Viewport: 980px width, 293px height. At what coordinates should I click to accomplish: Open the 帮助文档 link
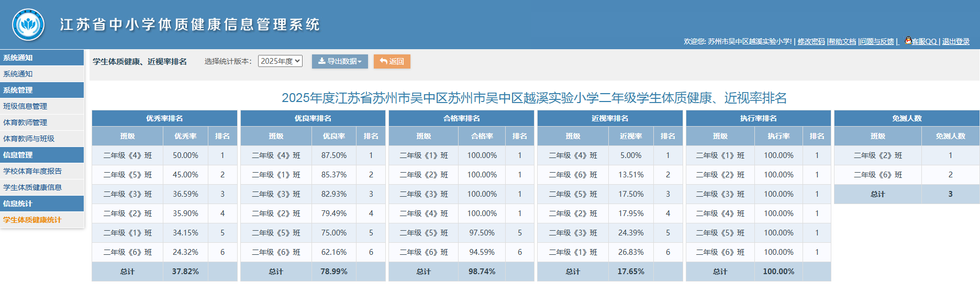842,41
